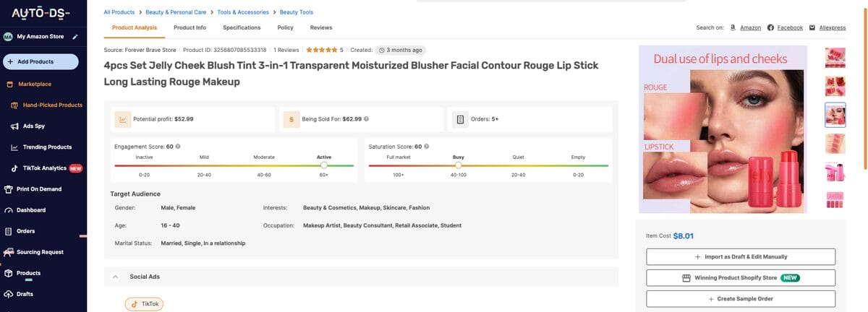Click the 3 months ago created badge
868x312 pixels.
[400, 50]
